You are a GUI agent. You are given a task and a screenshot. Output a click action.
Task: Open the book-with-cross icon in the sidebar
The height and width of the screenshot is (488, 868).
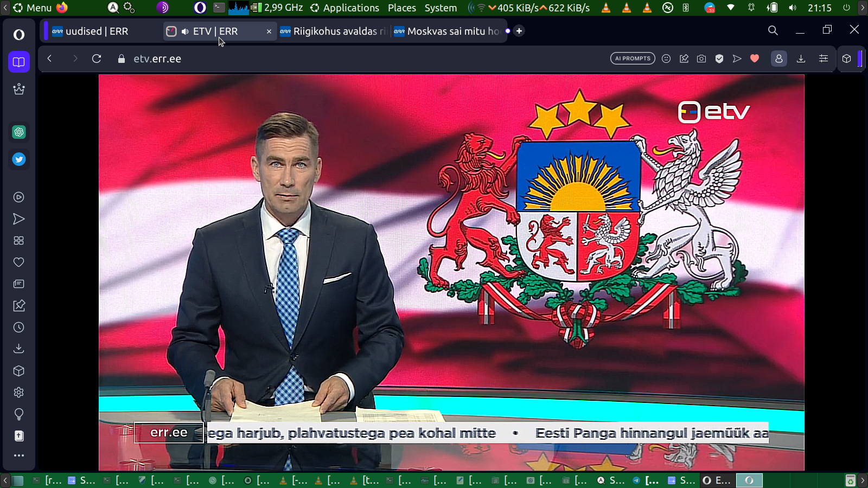coord(19,436)
